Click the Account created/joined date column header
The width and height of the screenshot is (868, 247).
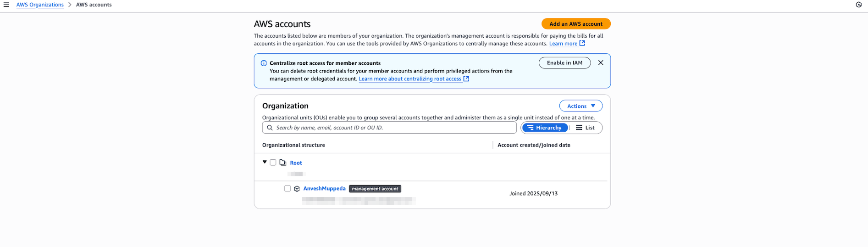coord(534,145)
